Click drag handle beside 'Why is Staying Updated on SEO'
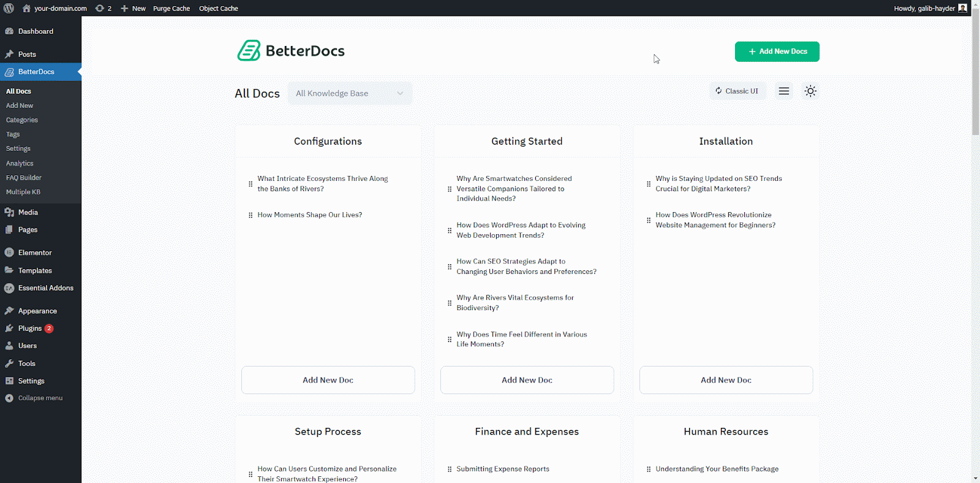The width and height of the screenshot is (980, 483). (649, 184)
